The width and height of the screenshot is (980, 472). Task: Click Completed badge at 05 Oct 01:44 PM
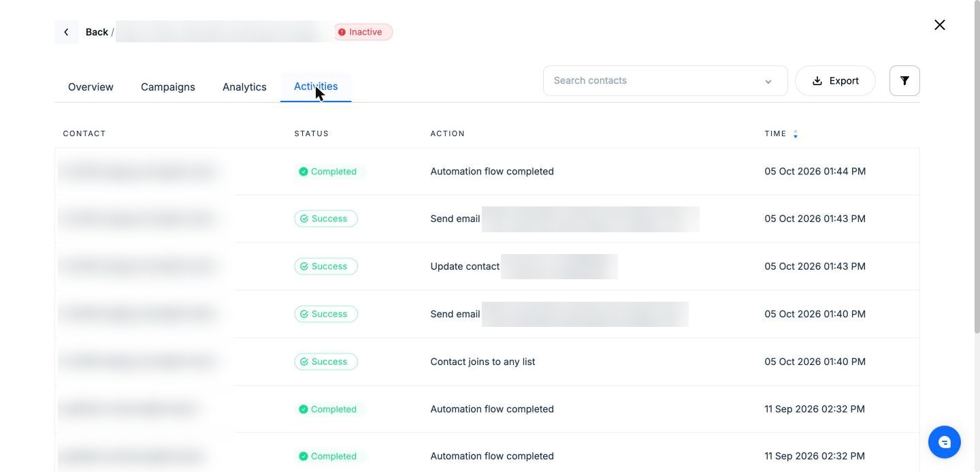[329, 172]
